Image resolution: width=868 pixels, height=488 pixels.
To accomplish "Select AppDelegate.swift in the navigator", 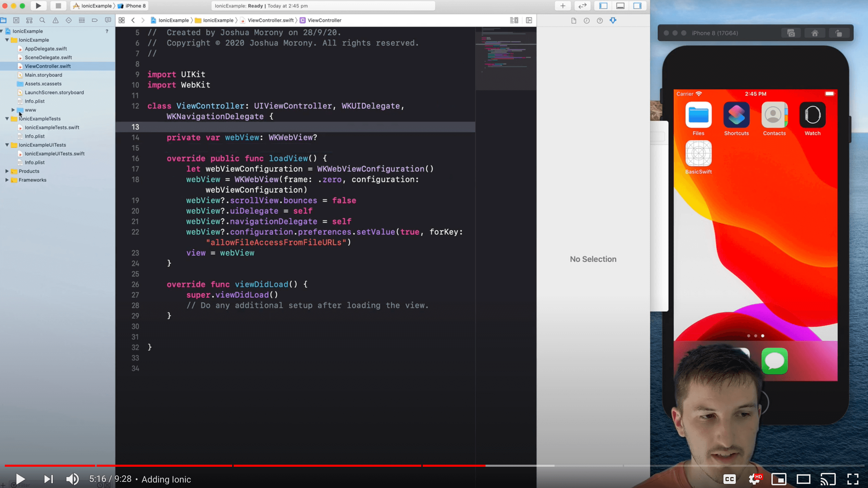I will pos(46,49).
